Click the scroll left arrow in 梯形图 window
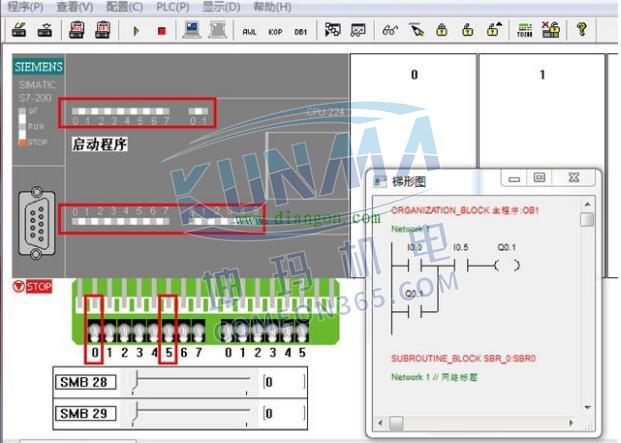This screenshot has height=443, width=621. 380,423
